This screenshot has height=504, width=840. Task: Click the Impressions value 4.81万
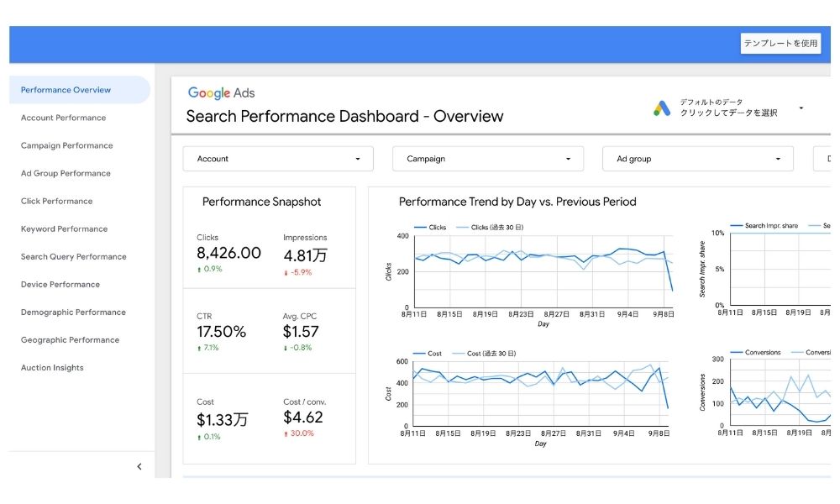pos(306,255)
